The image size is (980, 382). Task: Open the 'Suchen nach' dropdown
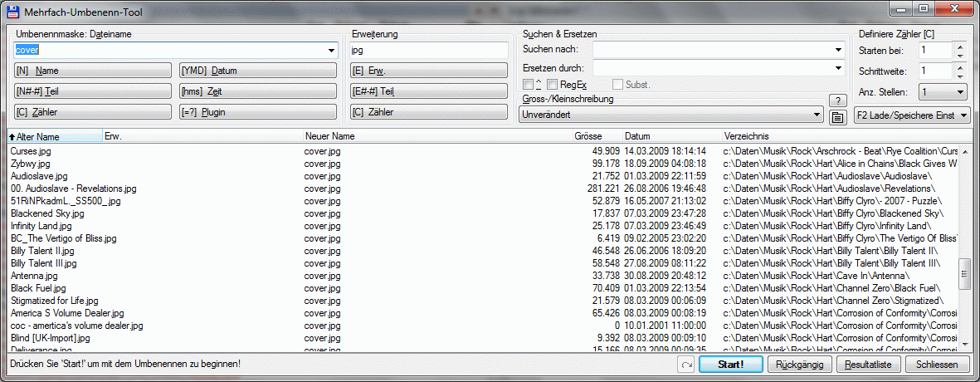coord(838,50)
